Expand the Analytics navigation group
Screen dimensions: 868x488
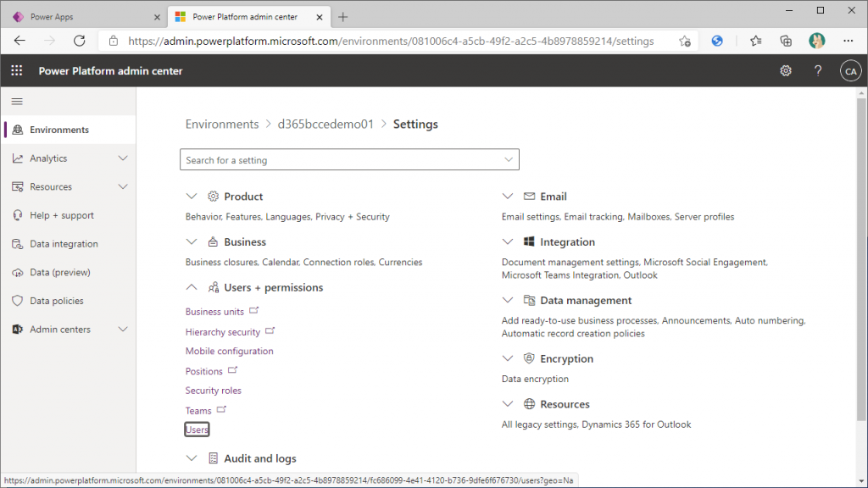123,158
